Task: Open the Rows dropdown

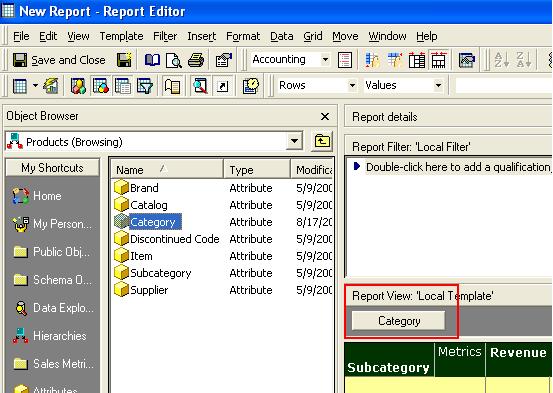Action: pos(352,86)
